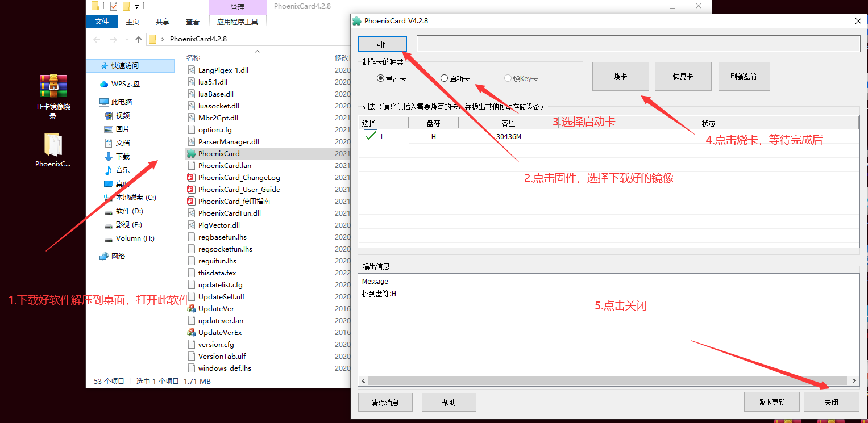
Task: Click the 烧卡 button
Action: [x=620, y=76]
